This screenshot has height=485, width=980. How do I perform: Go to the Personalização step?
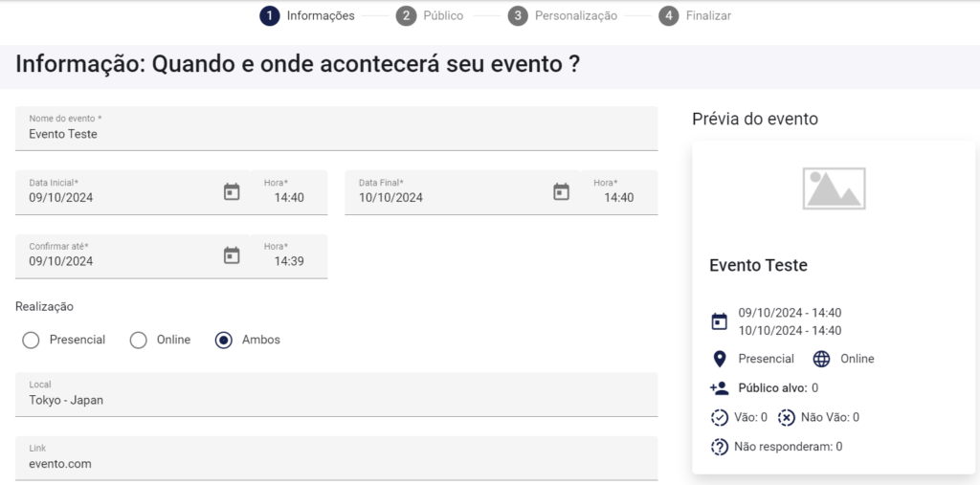tap(564, 15)
